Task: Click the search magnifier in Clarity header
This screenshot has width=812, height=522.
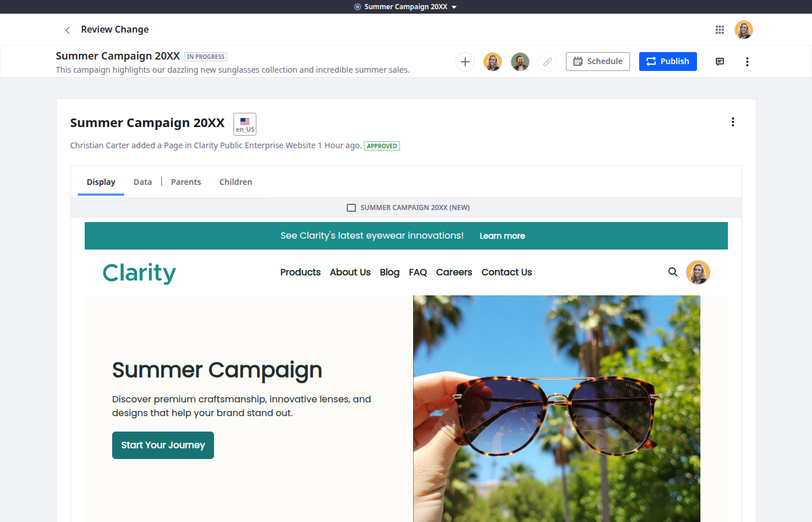Action: pos(673,272)
